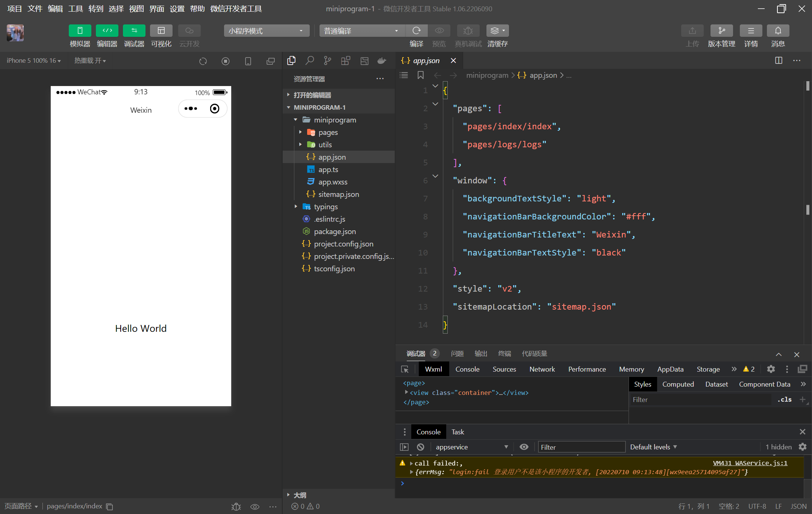The height and width of the screenshot is (514, 812).
Task: Toggle the 调试器 debugger panel button
Action: [134, 30]
